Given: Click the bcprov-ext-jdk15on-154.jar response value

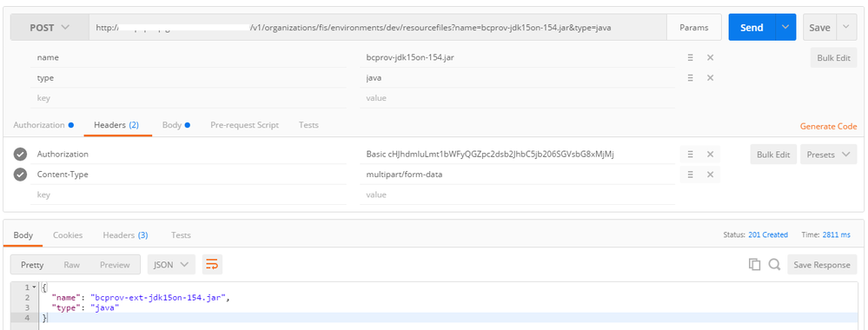Looking at the screenshot, I should [157, 298].
